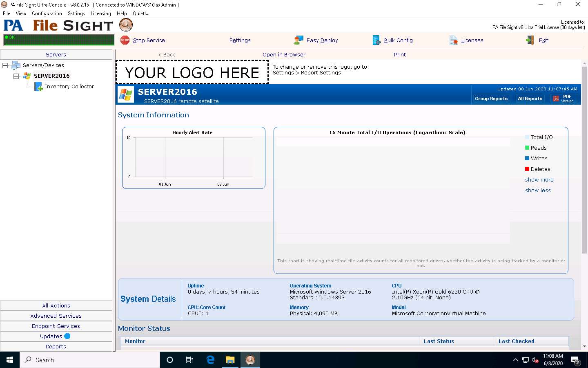The image size is (588, 368).
Task: Open Group Reports
Action: (x=491, y=99)
